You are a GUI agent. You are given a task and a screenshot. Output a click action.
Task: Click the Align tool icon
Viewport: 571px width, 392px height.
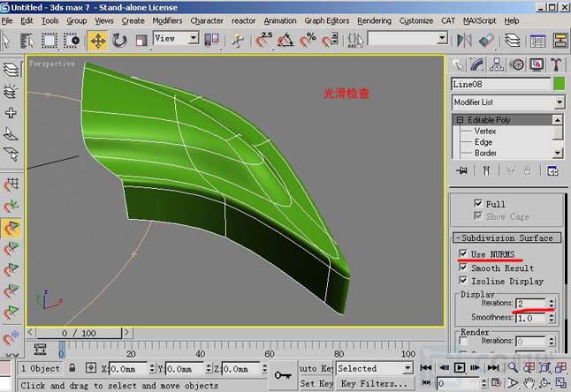pyautogui.click(x=486, y=41)
